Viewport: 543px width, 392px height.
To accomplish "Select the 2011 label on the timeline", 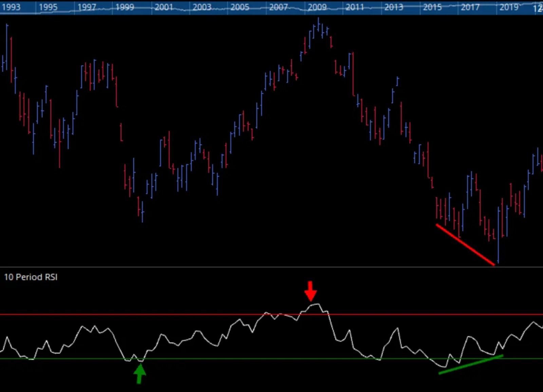I will 355,7.
